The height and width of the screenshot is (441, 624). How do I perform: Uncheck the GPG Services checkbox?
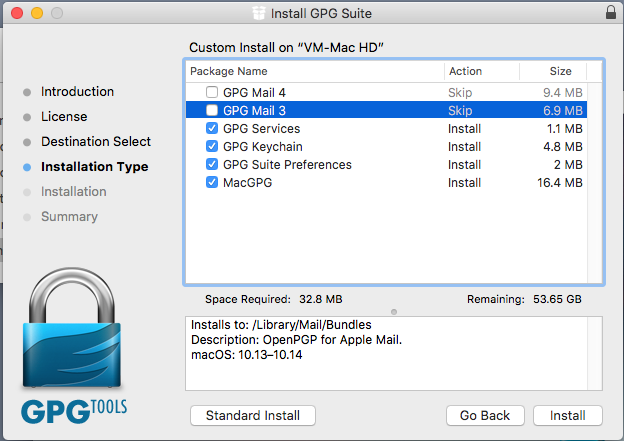click(212, 128)
